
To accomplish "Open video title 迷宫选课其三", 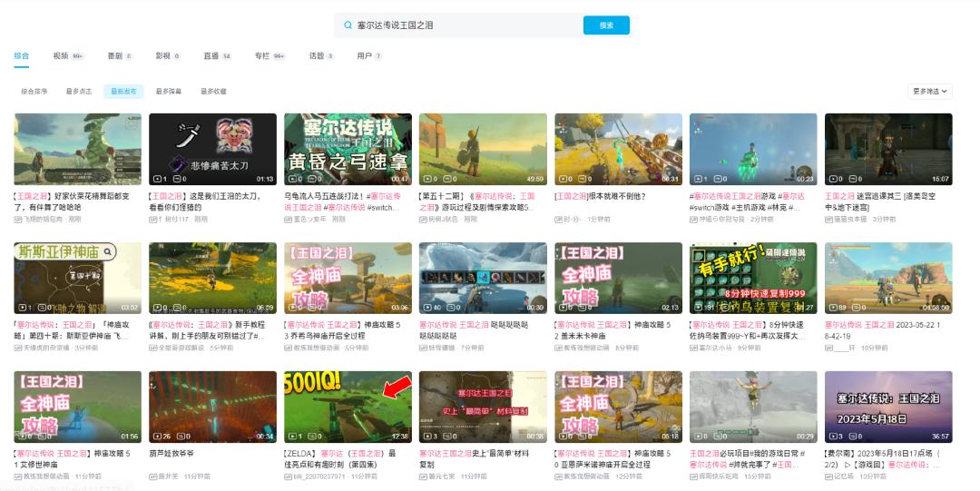I will (x=880, y=201).
